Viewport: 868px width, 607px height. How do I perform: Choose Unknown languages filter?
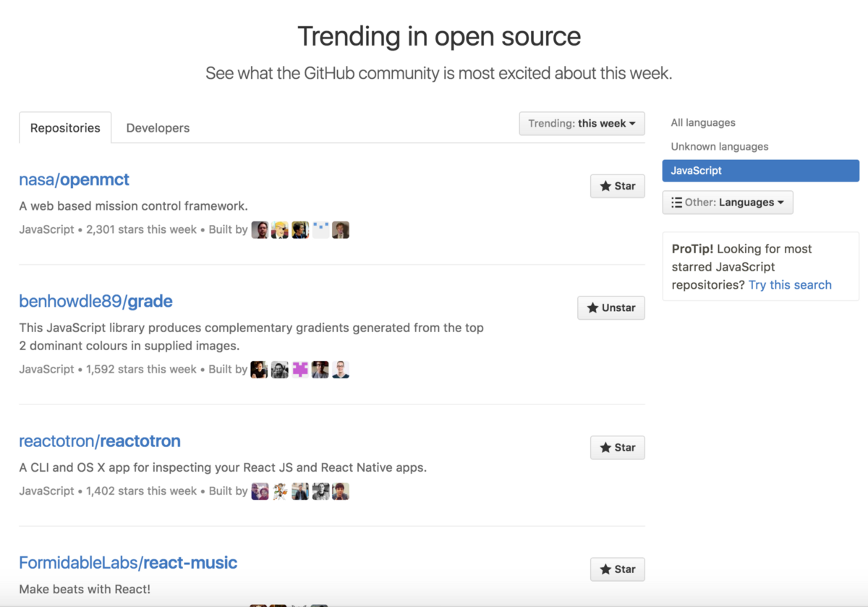click(x=720, y=147)
